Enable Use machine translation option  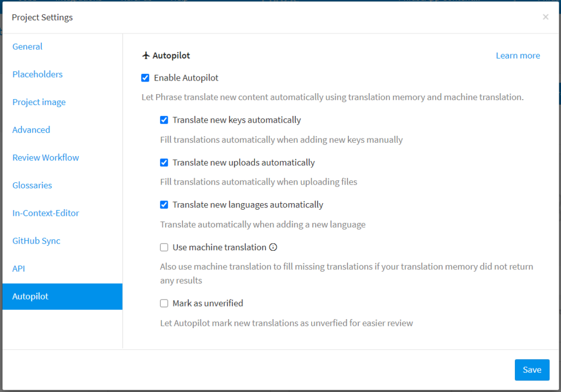[164, 247]
